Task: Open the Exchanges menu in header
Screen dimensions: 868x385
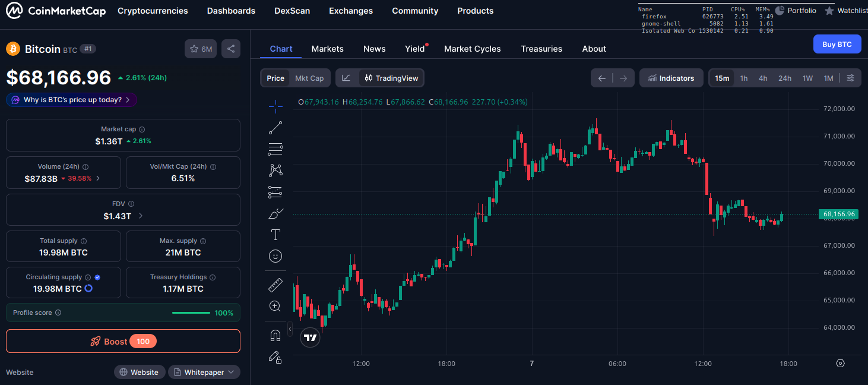Action: pos(351,11)
